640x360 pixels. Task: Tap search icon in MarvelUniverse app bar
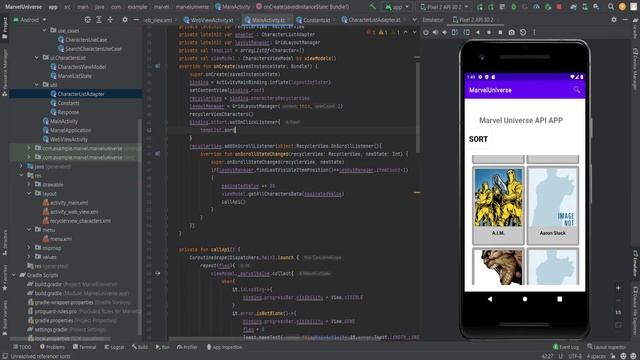tap(577, 90)
